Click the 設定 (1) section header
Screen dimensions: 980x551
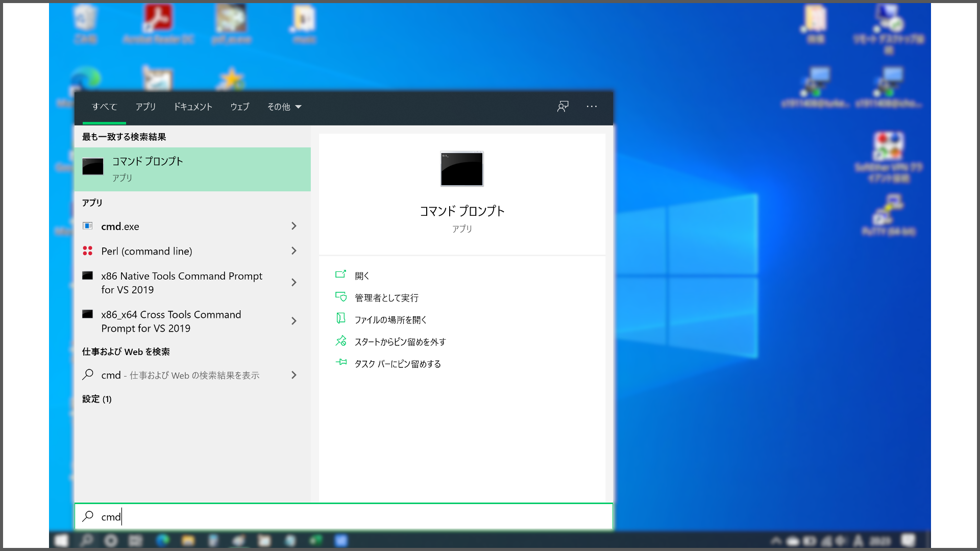click(x=97, y=399)
